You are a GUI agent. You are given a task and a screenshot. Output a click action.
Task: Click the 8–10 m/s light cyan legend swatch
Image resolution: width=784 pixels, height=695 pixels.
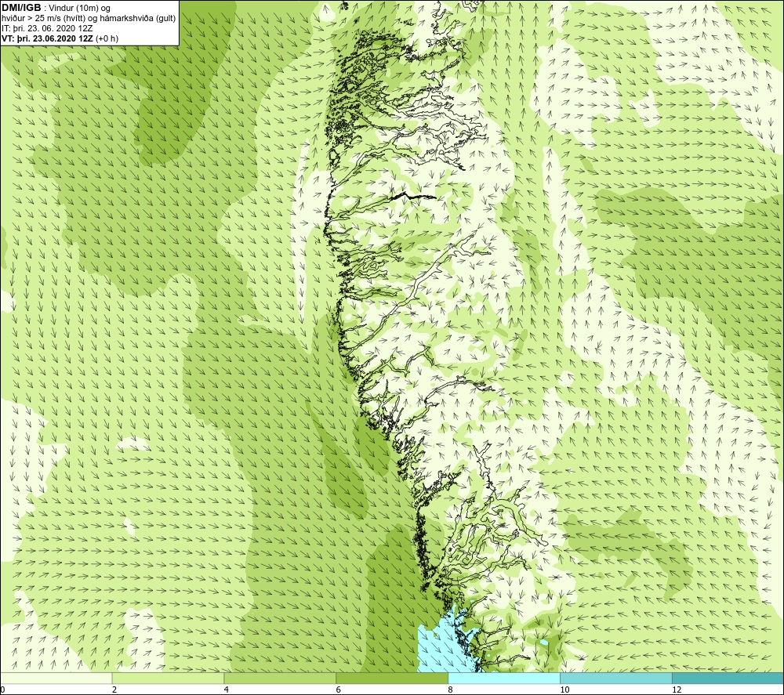(x=504, y=678)
